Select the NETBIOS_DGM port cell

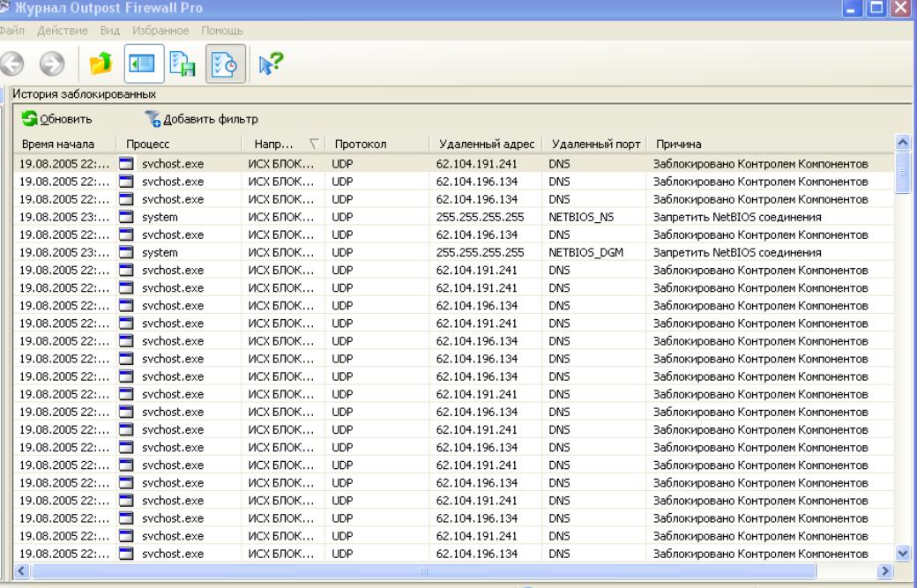tap(586, 252)
